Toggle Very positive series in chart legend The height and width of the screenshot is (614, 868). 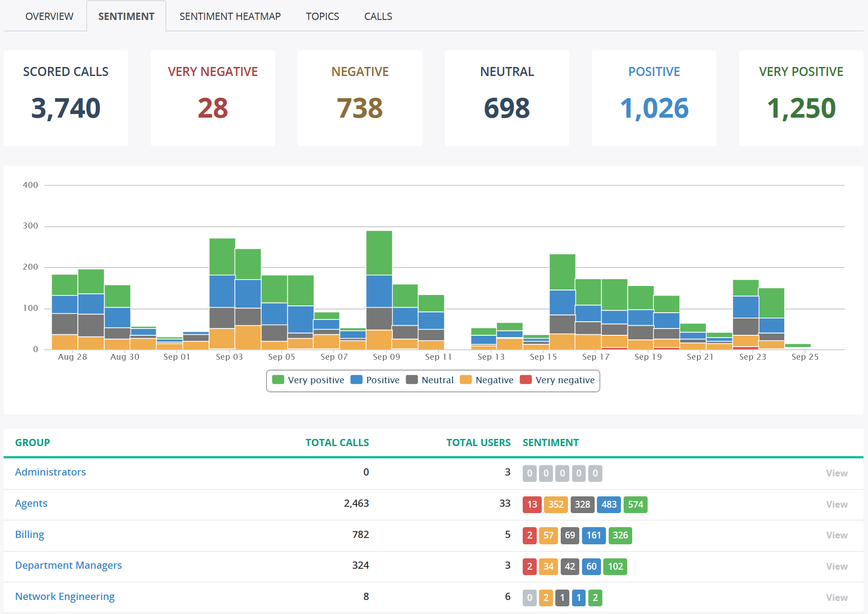(x=308, y=380)
